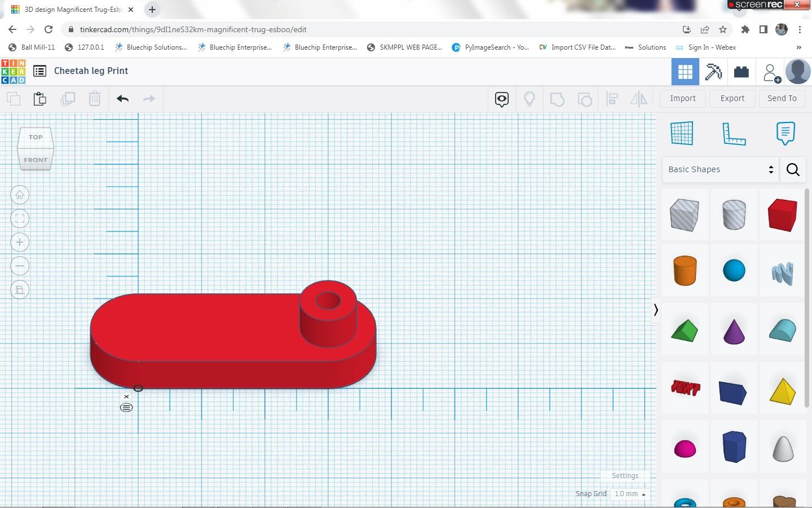Open the designs list icon
Viewport: 812px width, 508px height.
[39, 71]
